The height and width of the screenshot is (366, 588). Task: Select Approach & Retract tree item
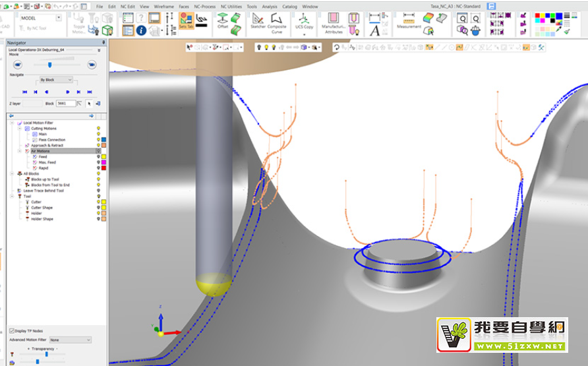[x=47, y=145]
